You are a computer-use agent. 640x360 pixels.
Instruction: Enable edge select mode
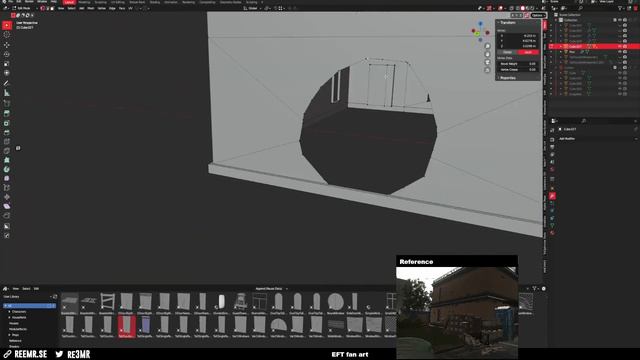(47, 8)
